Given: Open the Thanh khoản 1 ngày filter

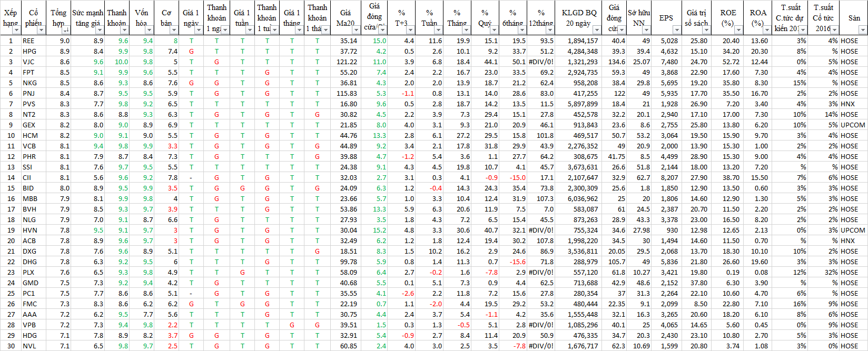Looking at the screenshot, I should [225, 30].
